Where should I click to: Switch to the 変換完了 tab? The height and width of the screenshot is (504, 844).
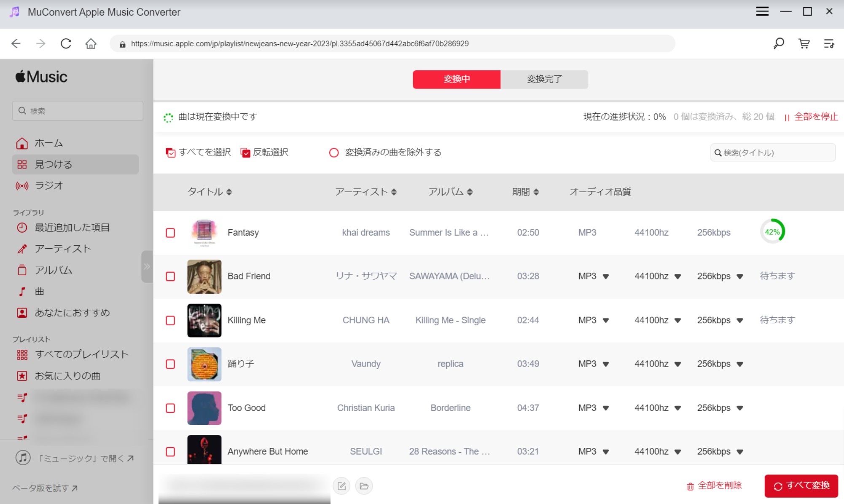point(544,79)
